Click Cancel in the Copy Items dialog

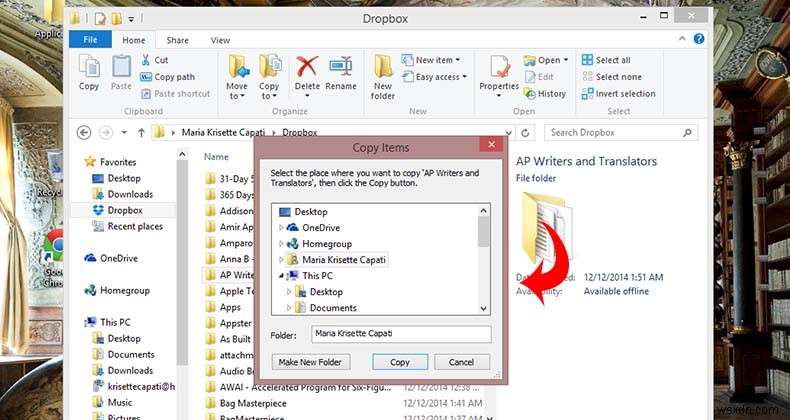(x=462, y=362)
